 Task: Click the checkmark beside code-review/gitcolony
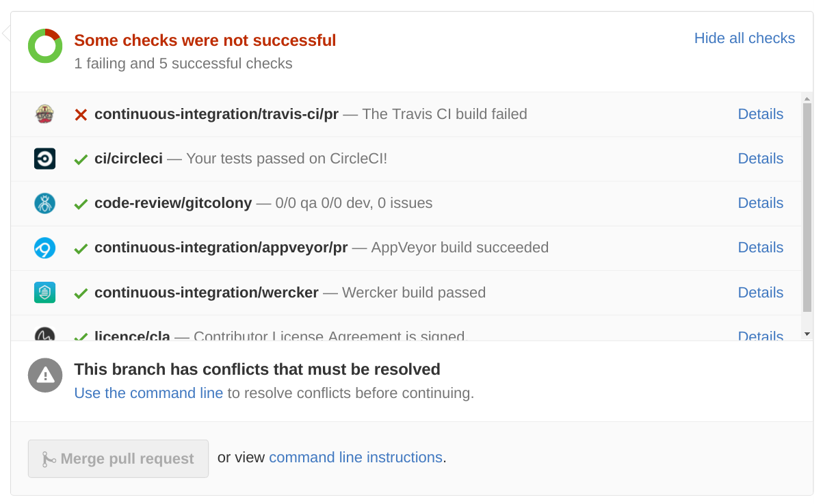point(81,203)
